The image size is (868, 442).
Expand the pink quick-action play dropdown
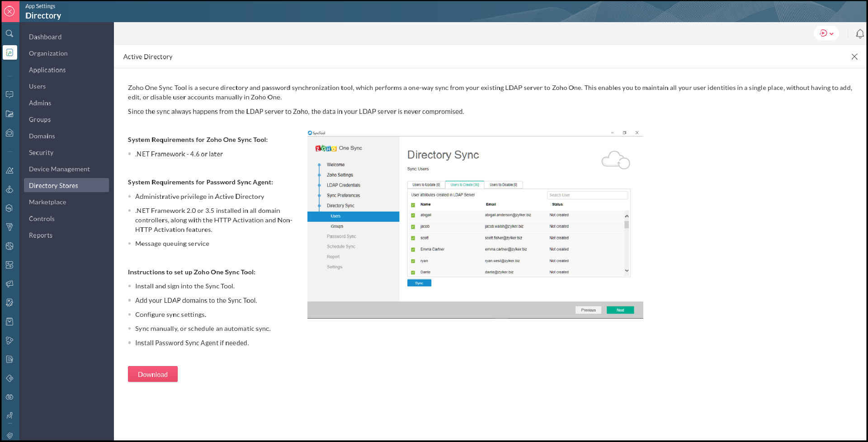pyautogui.click(x=826, y=33)
